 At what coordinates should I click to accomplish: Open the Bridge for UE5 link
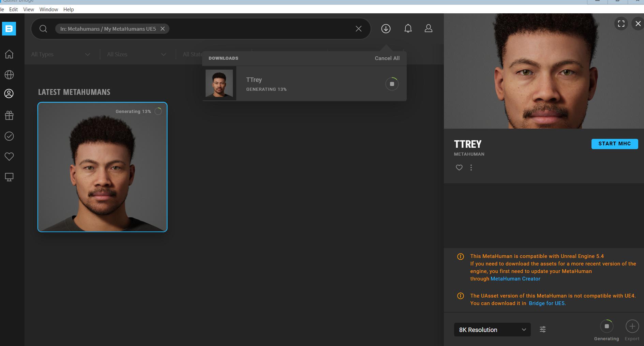click(x=547, y=303)
